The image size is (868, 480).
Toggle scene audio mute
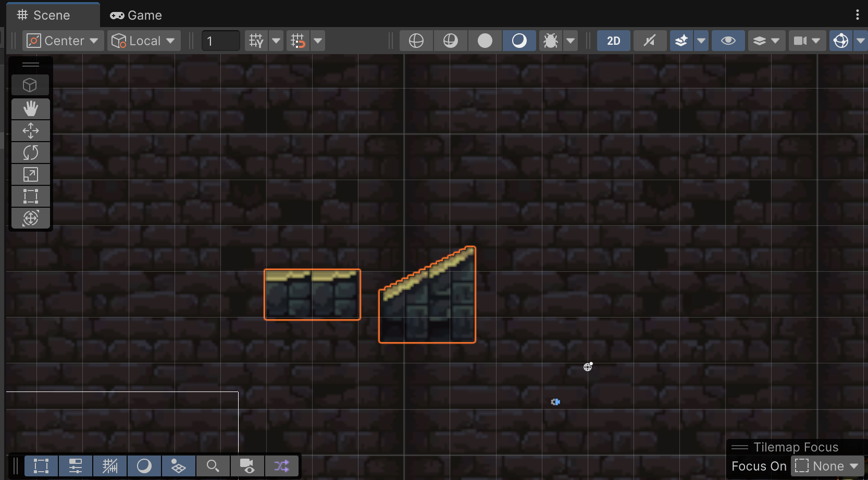650,41
